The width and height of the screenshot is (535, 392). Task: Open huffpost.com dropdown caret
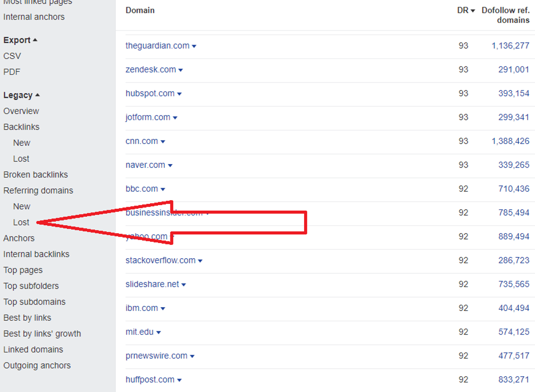[179, 380]
